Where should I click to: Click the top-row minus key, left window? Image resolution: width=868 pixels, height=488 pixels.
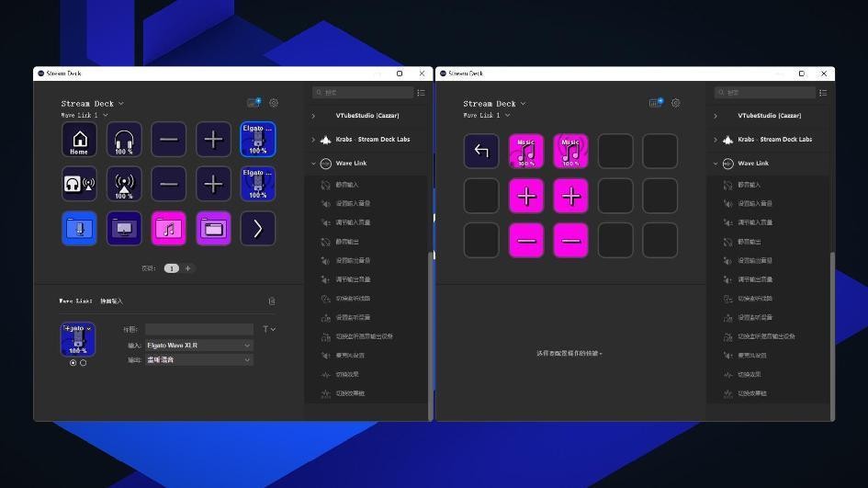click(x=169, y=140)
